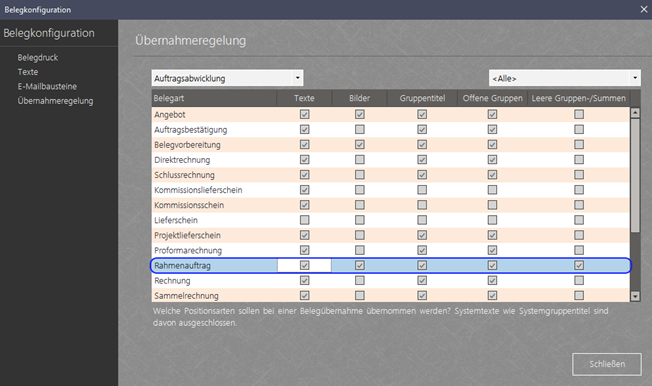Viewport: 652px width, 386px height.
Task: Uncheck Offene Gruppen for Sammelrechnung
Action: 492,295
